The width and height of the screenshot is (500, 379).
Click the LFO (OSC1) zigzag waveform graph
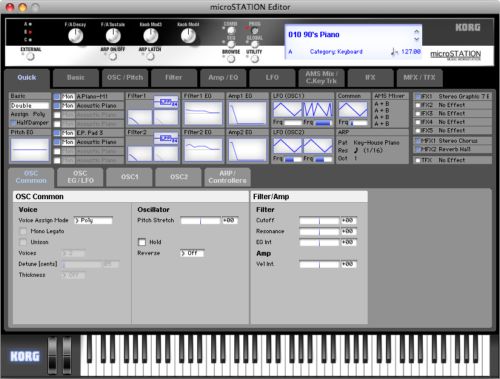coord(318,110)
